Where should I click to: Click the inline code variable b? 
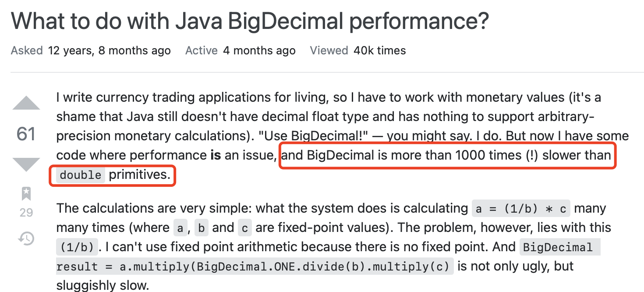202,228
